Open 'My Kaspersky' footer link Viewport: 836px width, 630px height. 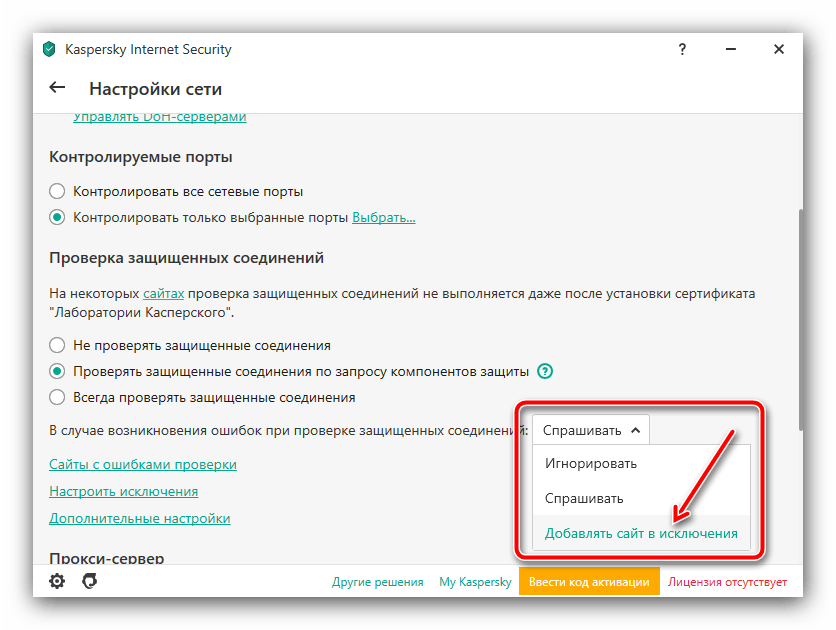coord(475,581)
